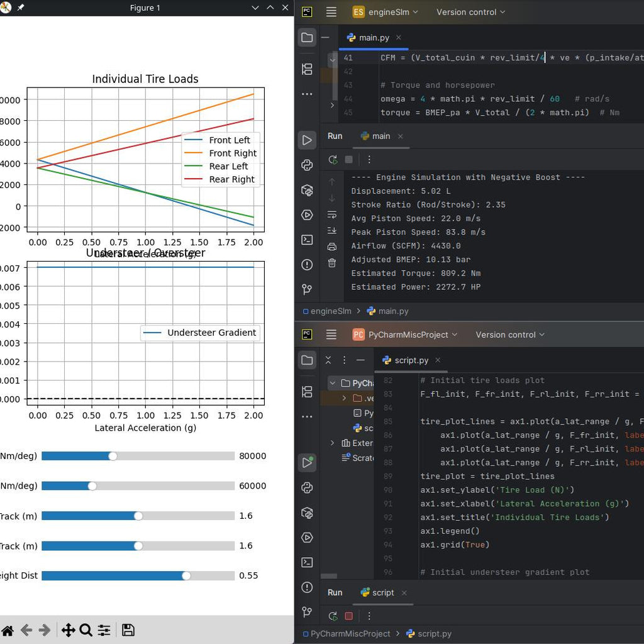644x644 pixels.
Task: Open the configure subplots icon in Figure 1
Action: pos(104,630)
